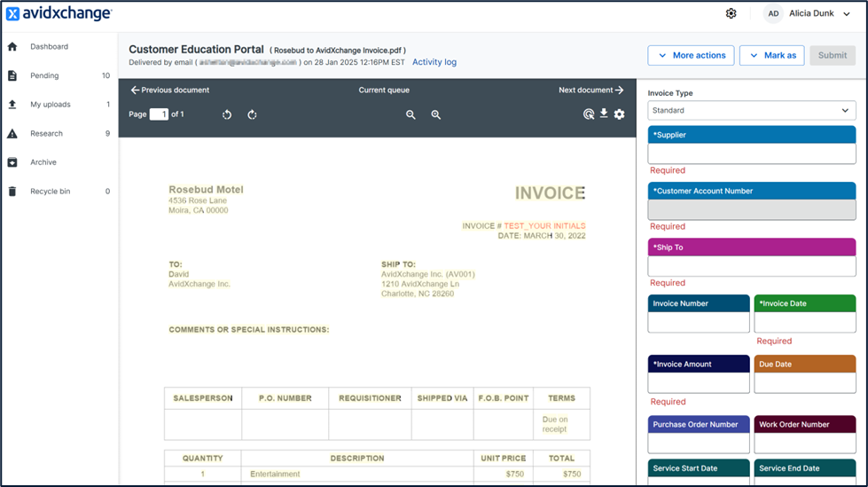Image resolution: width=868 pixels, height=487 pixels.
Task: Go to My uploads
Action: click(x=51, y=104)
